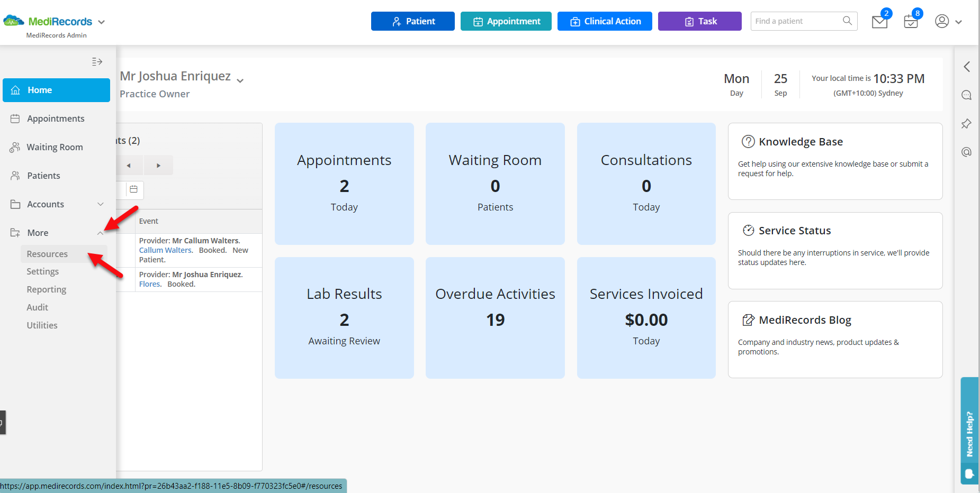This screenshot has width=980, height=493.
Task: Open the chat bubble icon on right rail
Action: tap(967, 95)
